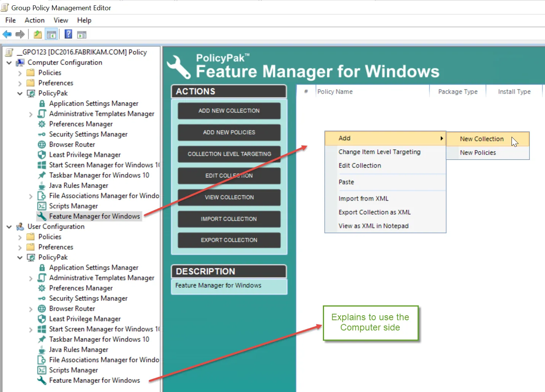The height and width of the screenshot is (392, 545).
Task: Click the coffee cup icon for Computer Java Rules Manager
Action: [x=42, y=185]
